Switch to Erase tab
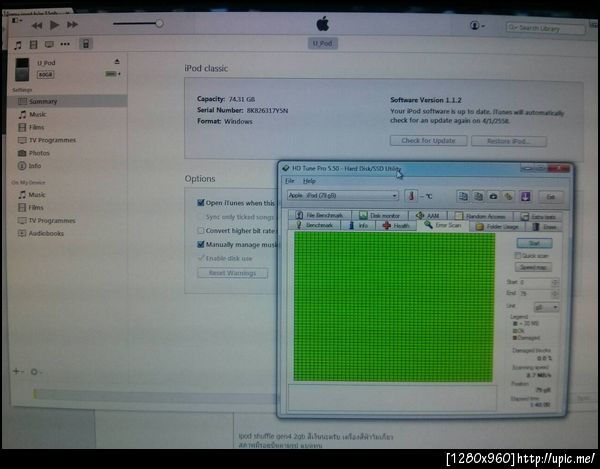 545,227
